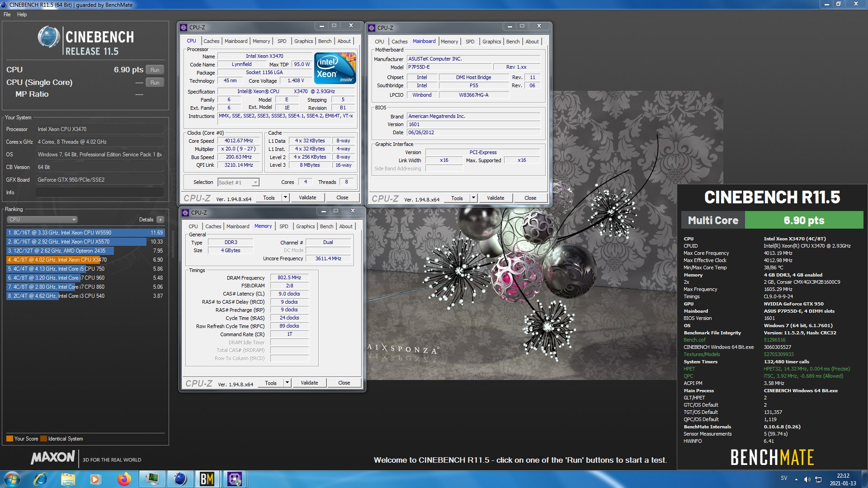868x488 pixels.
Task: Switch to Caches tab in first CPU-Z
Action: click(211, 41)
